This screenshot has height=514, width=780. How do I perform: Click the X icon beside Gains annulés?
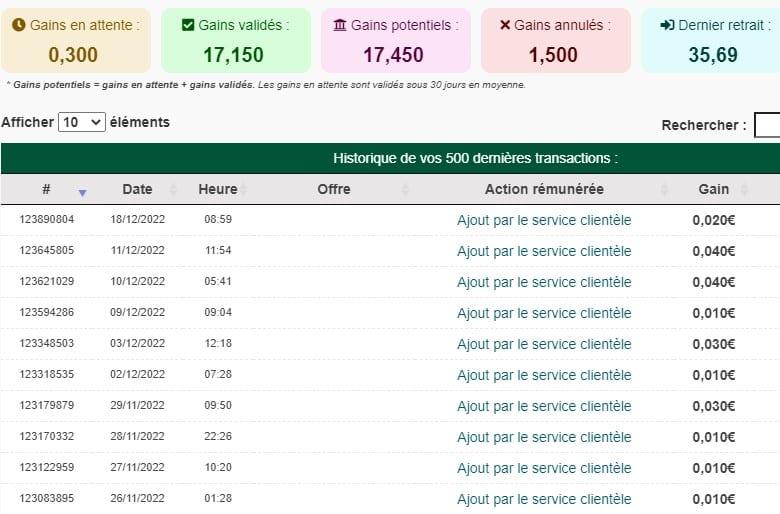(505, 24)
